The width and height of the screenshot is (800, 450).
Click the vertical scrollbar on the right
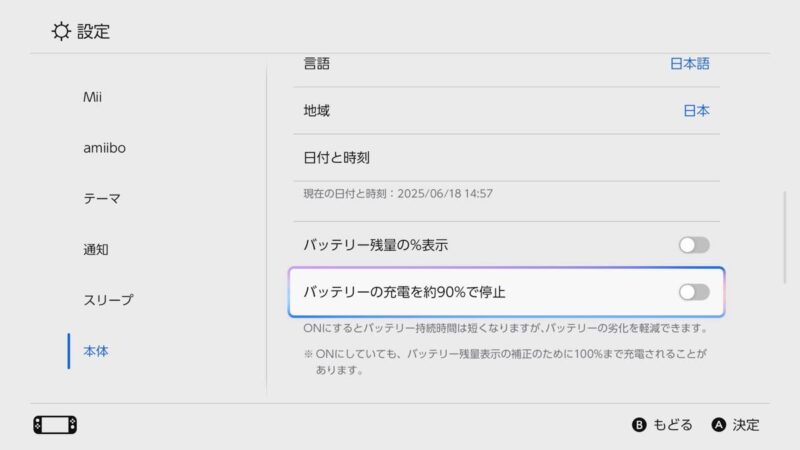click(785, 237)
